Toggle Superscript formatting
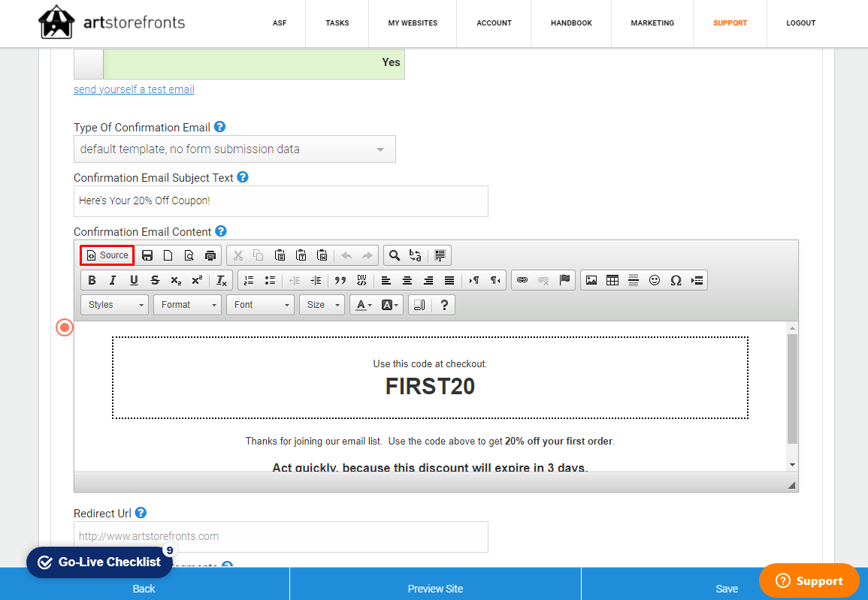Screen dimensions: 868x600 (x=197, y=280)
